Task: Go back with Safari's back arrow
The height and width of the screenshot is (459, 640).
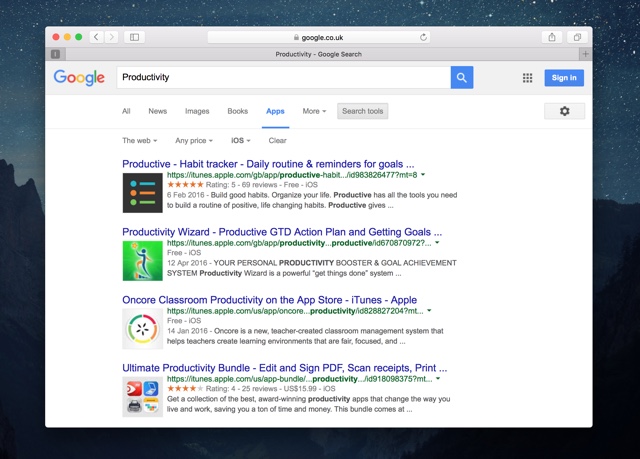Action: (96, 37)
